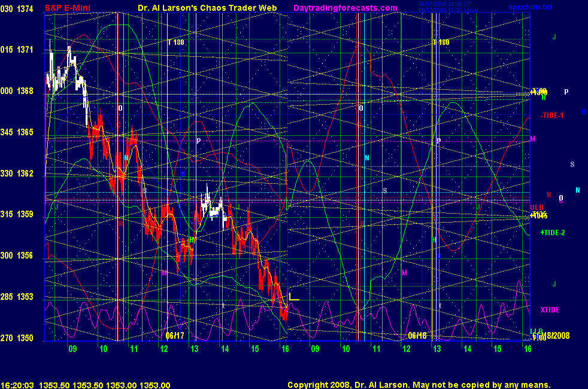Select the "06/17" date label on the chart

pyautogui.click(x=175, y=336)
